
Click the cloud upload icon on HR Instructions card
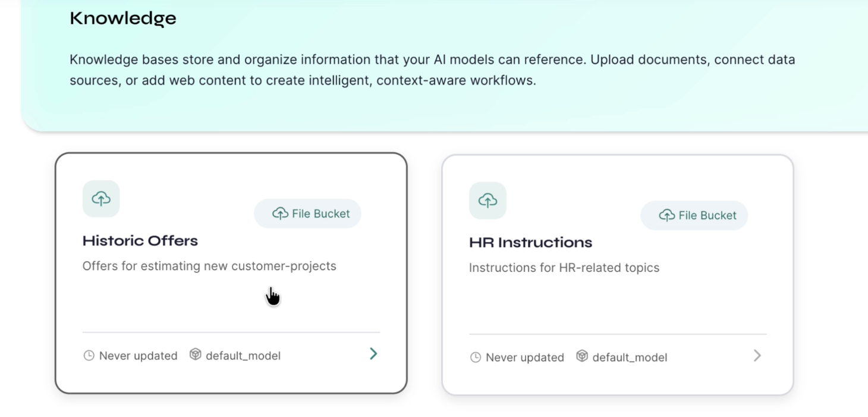coord(488,200)
